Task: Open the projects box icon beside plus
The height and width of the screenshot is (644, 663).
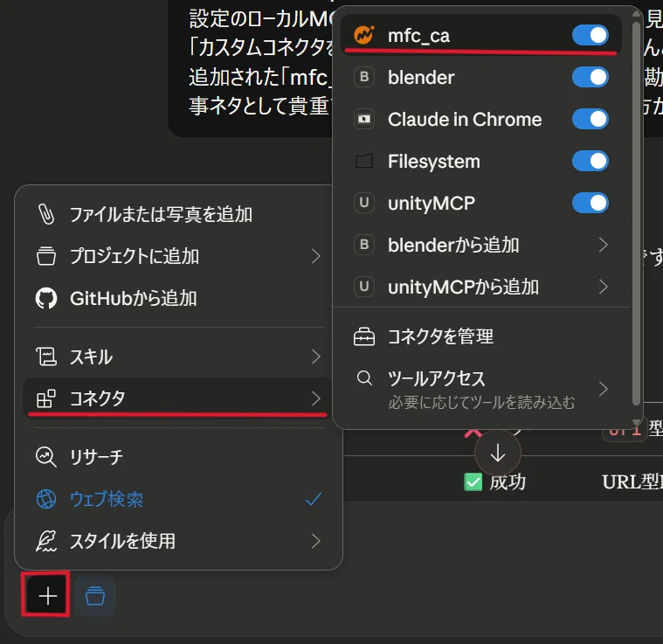Action: pos(95,596)
